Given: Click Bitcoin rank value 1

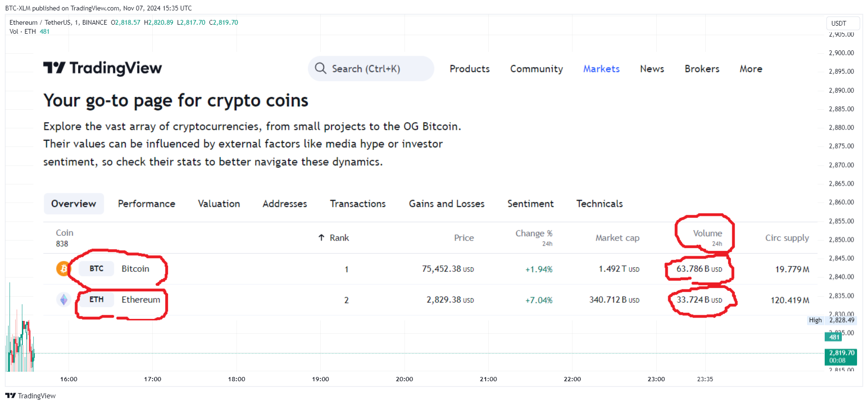Looking at the screenshot, I should pyautogui.click(x=346, y=270).
